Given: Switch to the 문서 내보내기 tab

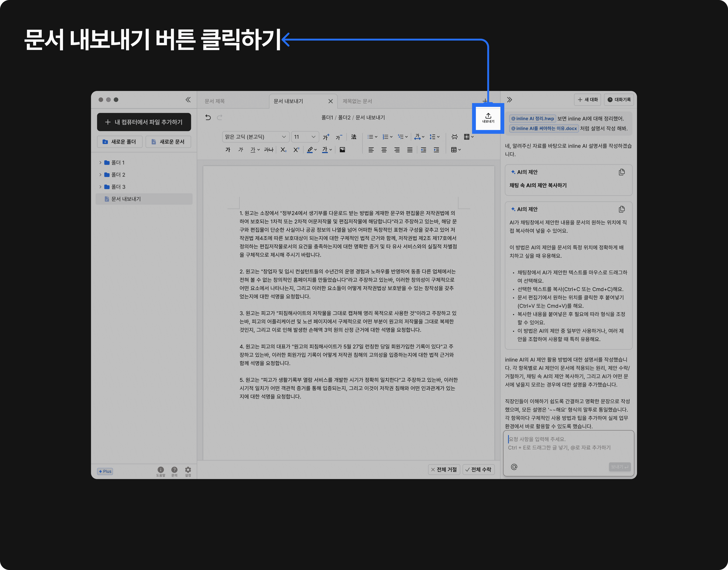Looking at the screenshot, I should pos(288,101).
